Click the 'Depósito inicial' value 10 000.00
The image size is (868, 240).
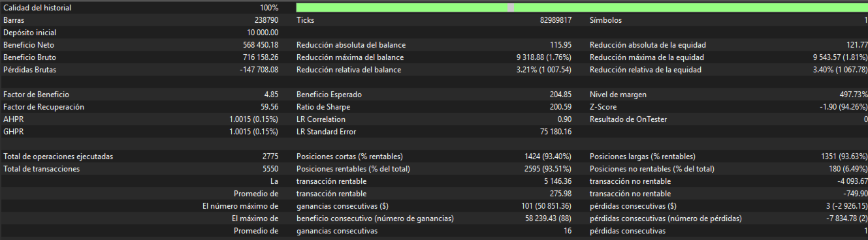[263, 33]
